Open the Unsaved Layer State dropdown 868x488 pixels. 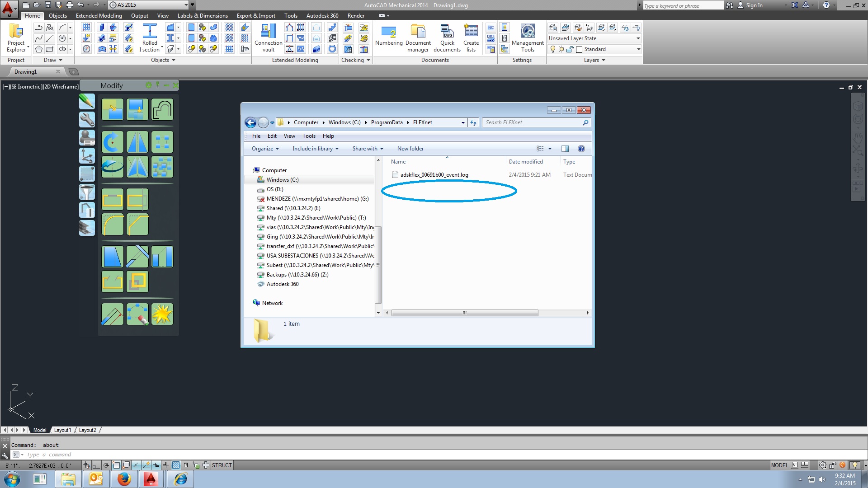coord(594,38)
